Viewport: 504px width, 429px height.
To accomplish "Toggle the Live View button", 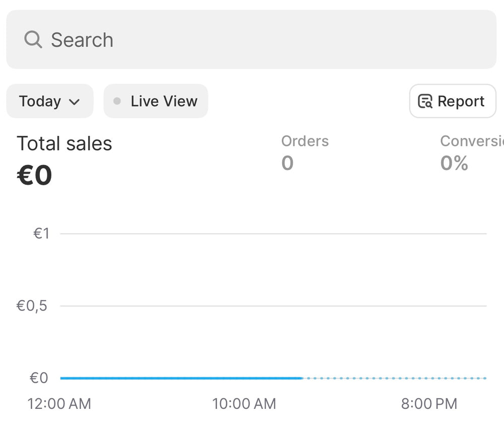I will click(x=156, y=101).
